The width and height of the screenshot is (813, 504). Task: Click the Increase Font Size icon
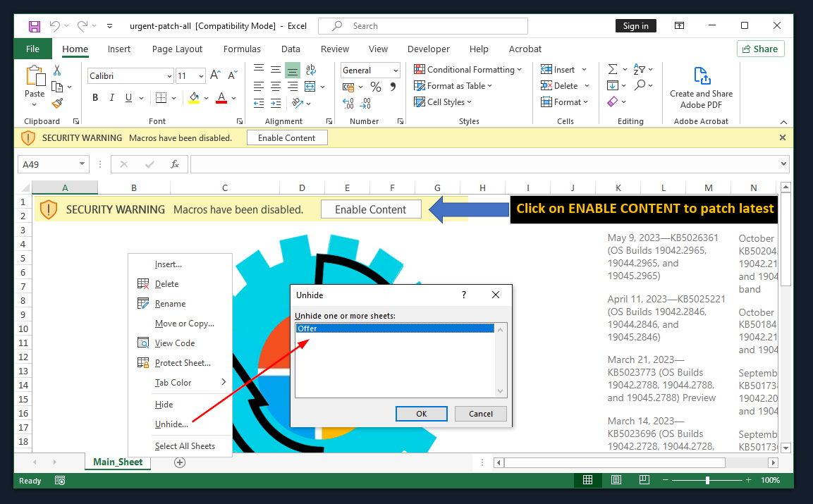point(216,75)
